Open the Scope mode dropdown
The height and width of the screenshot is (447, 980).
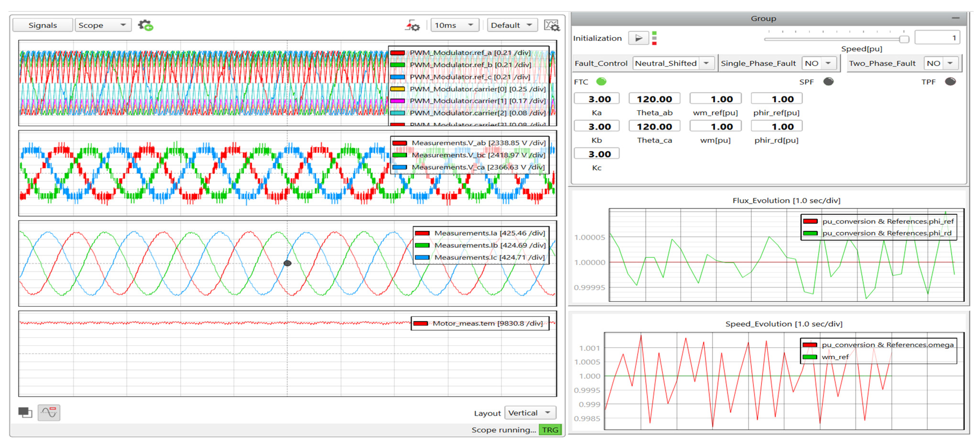coord(103,25)
